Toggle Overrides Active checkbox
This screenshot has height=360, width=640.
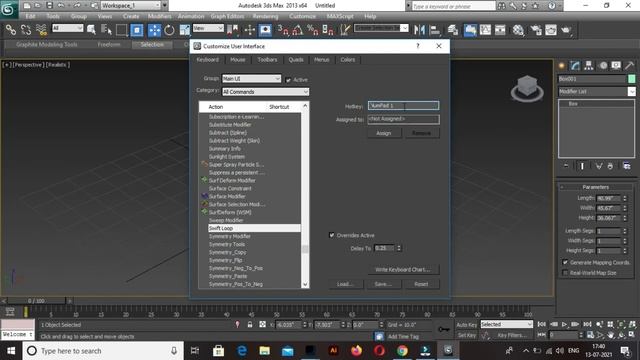(x=331, y=235)
